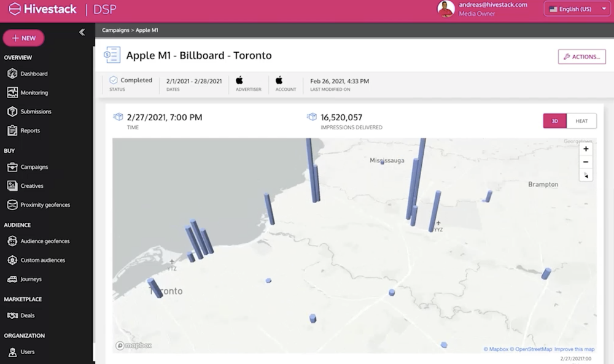Switch map to 3D view
The image size is (614, 364).
(x=554, y=121)
